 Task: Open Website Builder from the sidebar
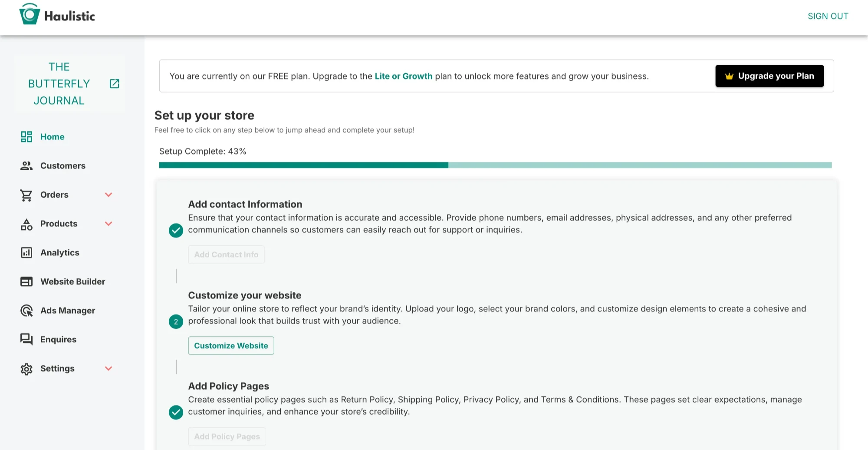(72, 281)
